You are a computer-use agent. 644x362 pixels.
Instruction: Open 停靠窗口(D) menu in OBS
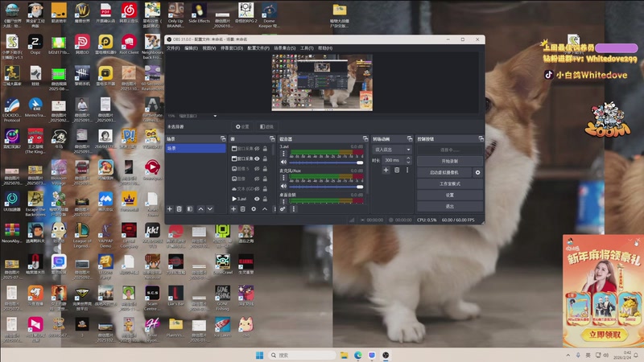click(232, 48)
